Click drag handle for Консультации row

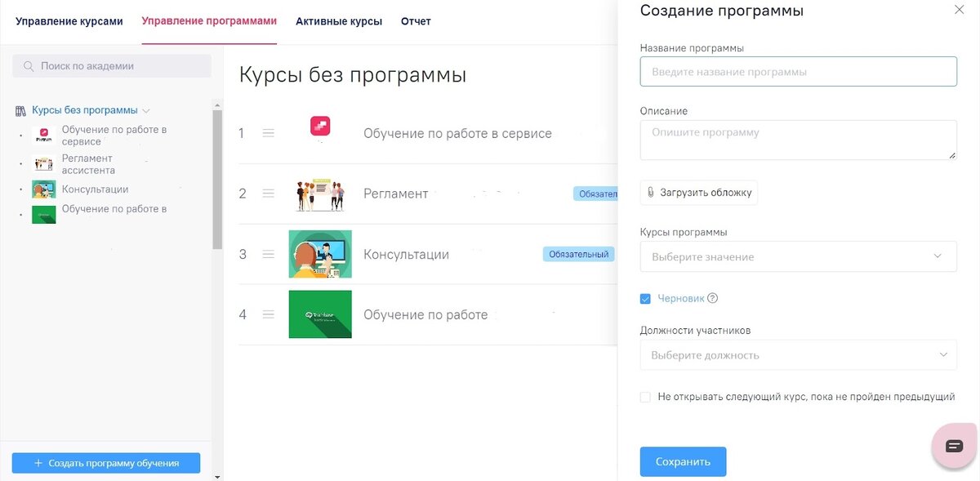pyautogui.click(x=269, y=254)
